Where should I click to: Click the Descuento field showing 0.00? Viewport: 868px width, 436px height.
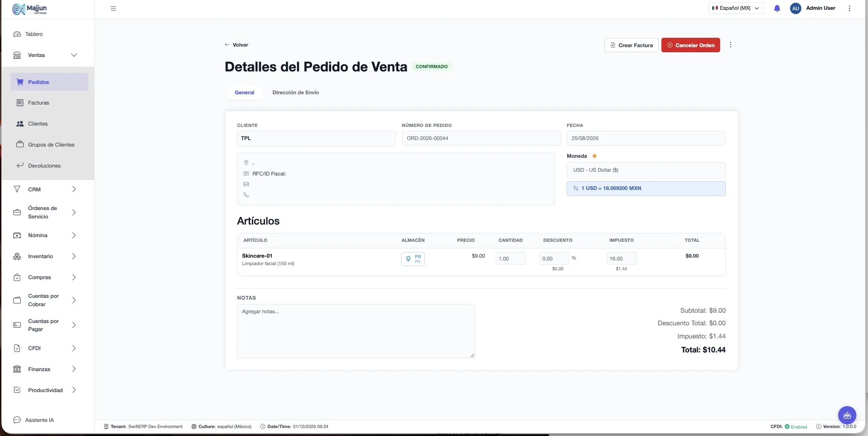[x=555, y=259]
